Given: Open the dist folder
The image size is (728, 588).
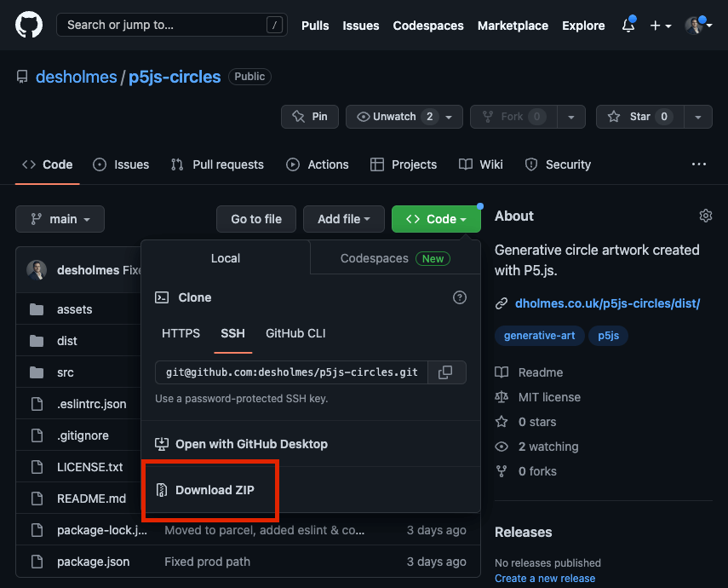Looking at the screenshot, I should click(x=67, y=341).
